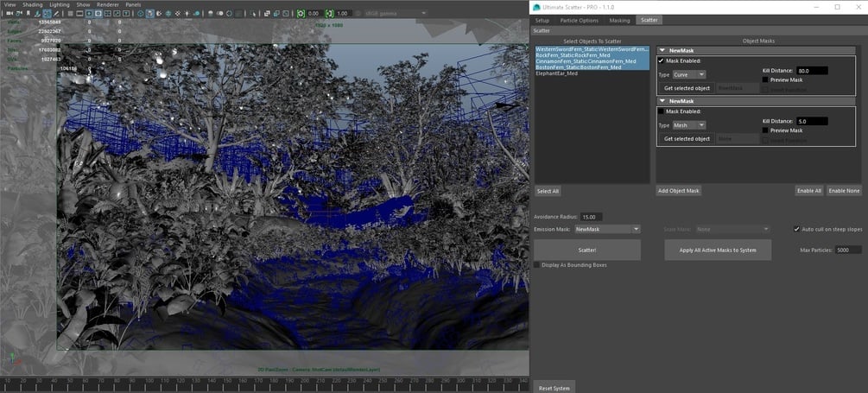Open the Renderer menu
The image size is (868, 393).
click(x=107, y=4)
